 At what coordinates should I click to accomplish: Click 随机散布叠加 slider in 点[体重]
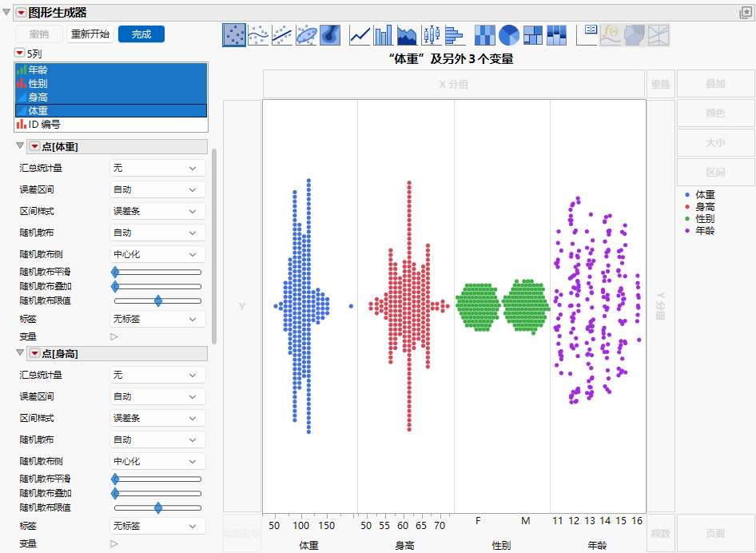pyautogui.click(x=157, y=286)
